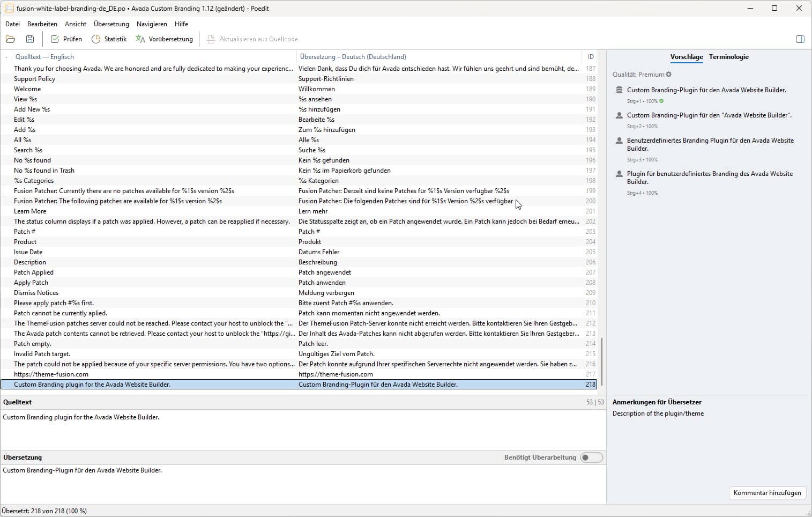The width and height of the screenshot is (812, 517).
Task: Start Vorübersetzung pre-translation
Action: coord(165,39)
